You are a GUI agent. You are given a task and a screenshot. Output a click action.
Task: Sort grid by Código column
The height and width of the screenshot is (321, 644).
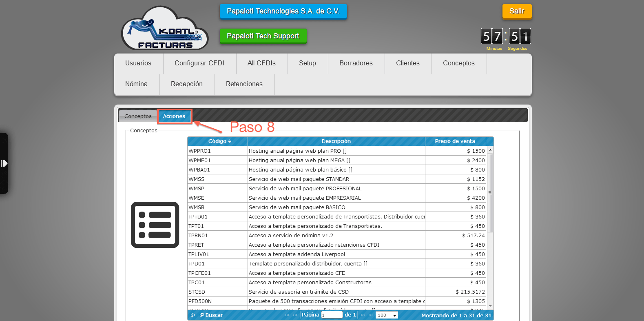click(x=217, y=141)
